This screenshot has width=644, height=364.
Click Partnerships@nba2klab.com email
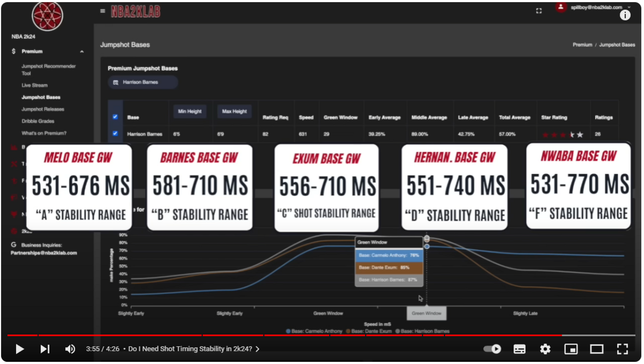pos(44,252)
